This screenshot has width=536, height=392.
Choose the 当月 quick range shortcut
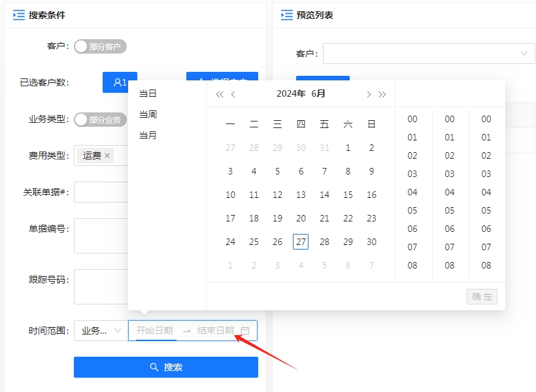(x=148, y=135)
